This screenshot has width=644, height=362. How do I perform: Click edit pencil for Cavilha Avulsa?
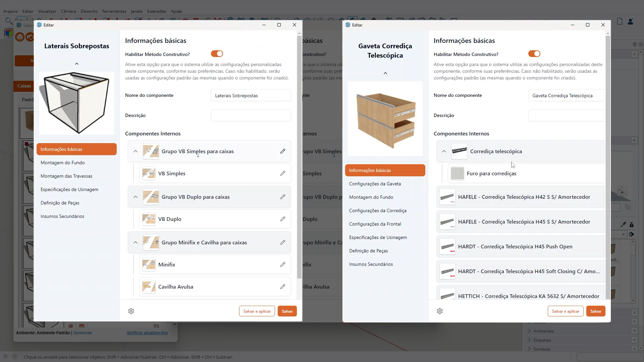coord(283,287)
